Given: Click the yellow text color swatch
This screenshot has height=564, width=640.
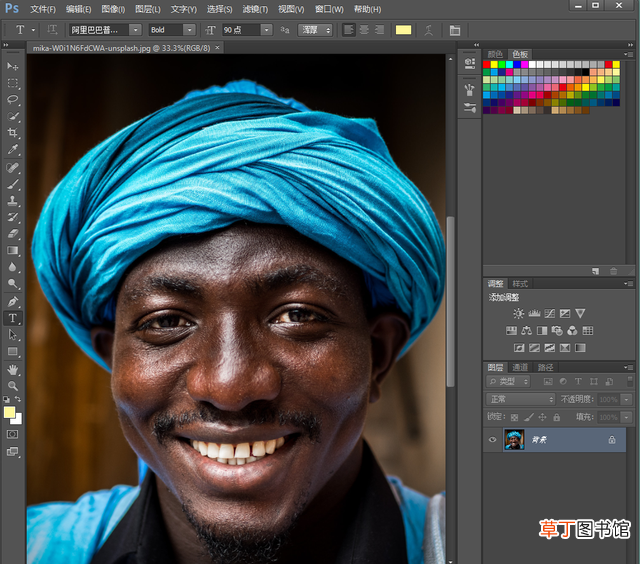Looking at the screenshot, I should coord(403,30).
